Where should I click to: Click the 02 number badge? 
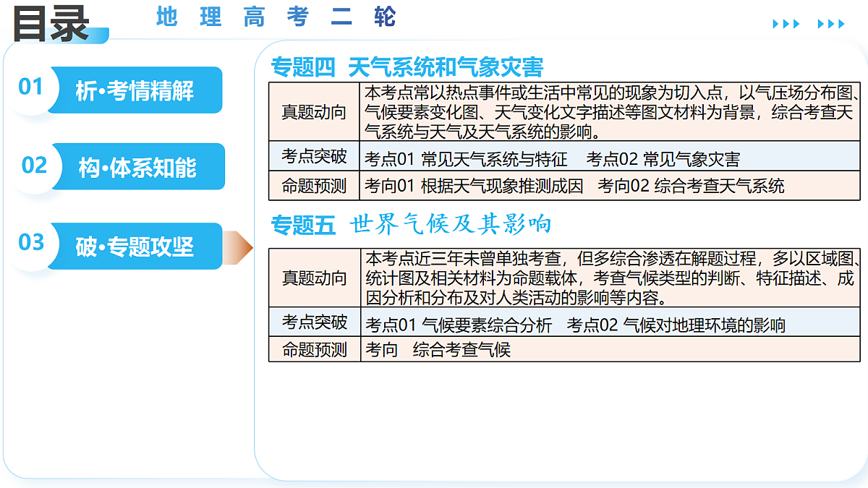click(x=34, y=165)
